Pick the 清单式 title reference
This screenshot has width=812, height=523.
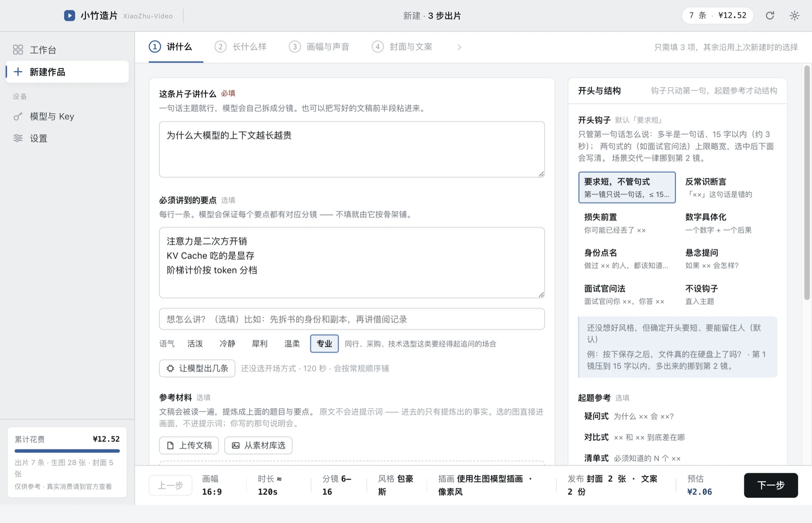(677, 458)
